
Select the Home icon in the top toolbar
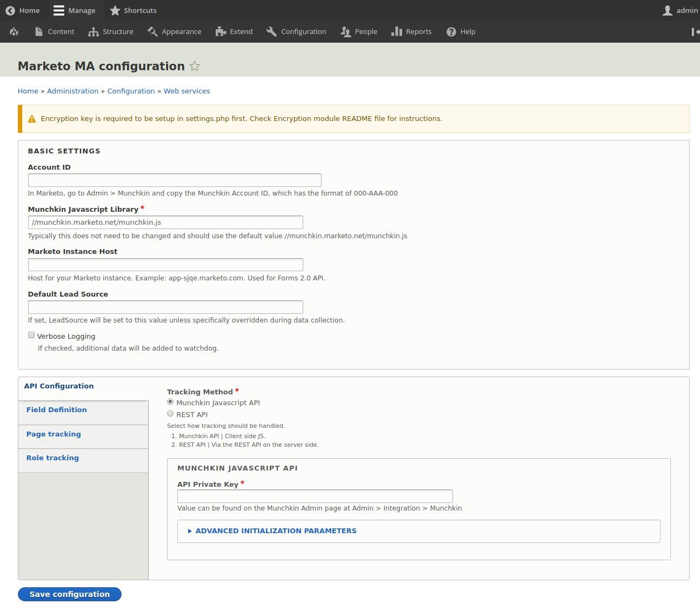point(9,10)
